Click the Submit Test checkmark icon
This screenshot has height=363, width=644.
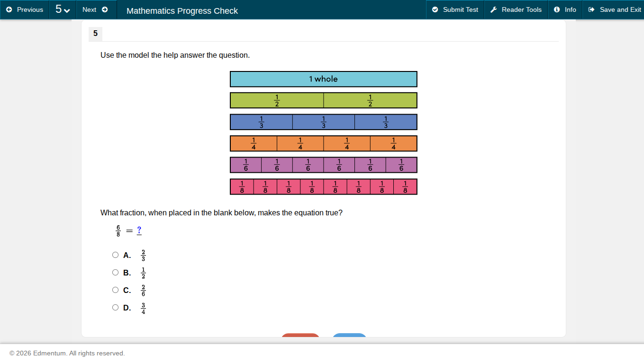(x=435, y=9)
